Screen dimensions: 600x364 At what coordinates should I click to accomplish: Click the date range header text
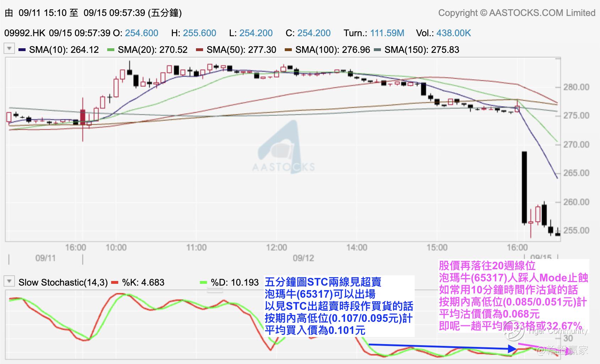coord(93,13)
